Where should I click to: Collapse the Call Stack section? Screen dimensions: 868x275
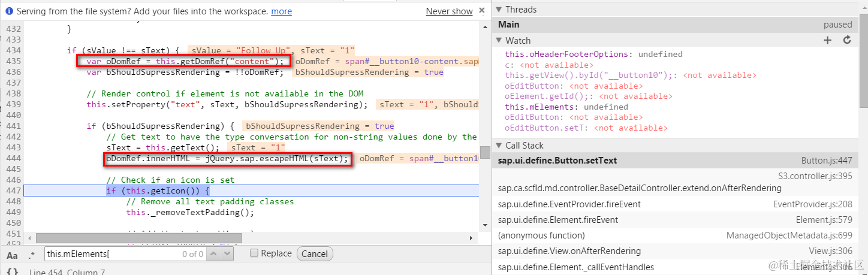[499, 146]
